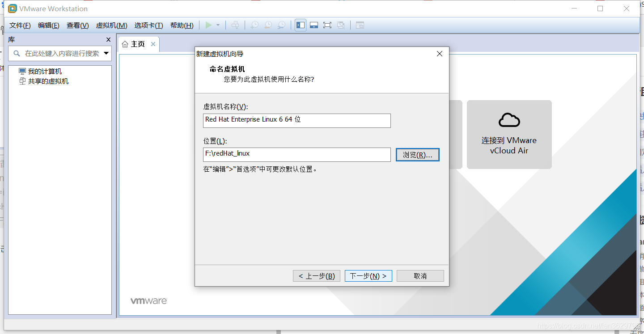
Task: Switch to the 主页 tab
Action: coord(138,44)
